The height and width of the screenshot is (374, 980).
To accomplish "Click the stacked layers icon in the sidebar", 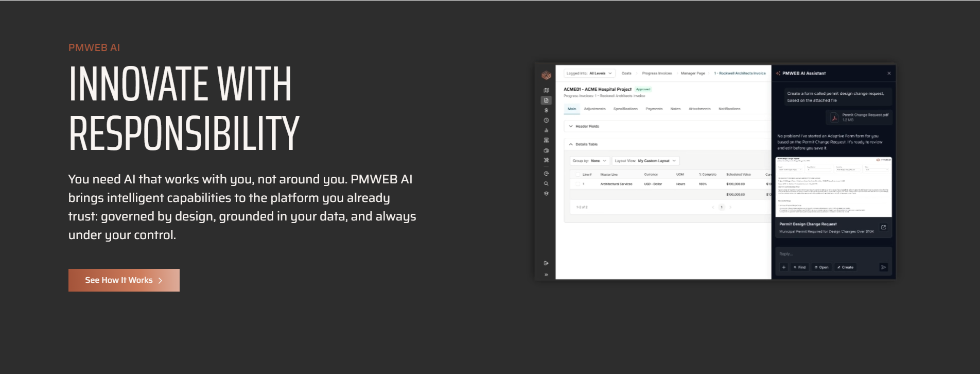I will (546, 194).
